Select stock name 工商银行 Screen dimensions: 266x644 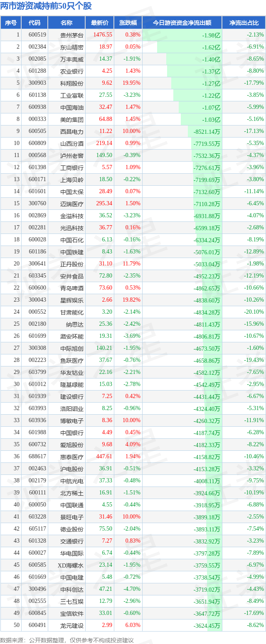point(72,167)
